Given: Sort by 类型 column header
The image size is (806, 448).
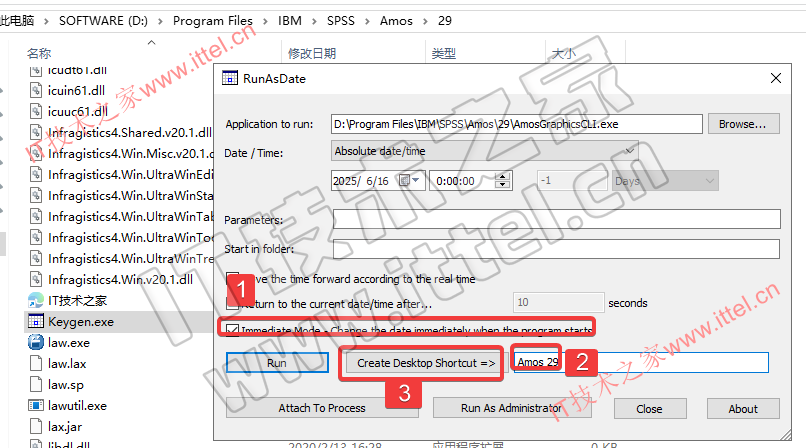Looking at the screenshot, I should 444,53.
